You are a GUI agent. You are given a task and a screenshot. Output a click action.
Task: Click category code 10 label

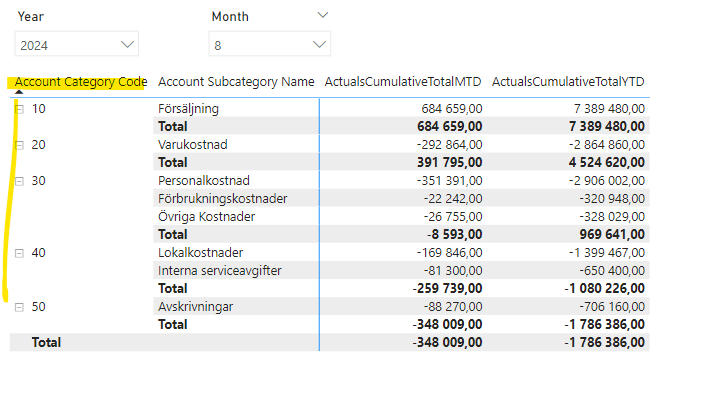pyautogui.click(x=39, y=109)
